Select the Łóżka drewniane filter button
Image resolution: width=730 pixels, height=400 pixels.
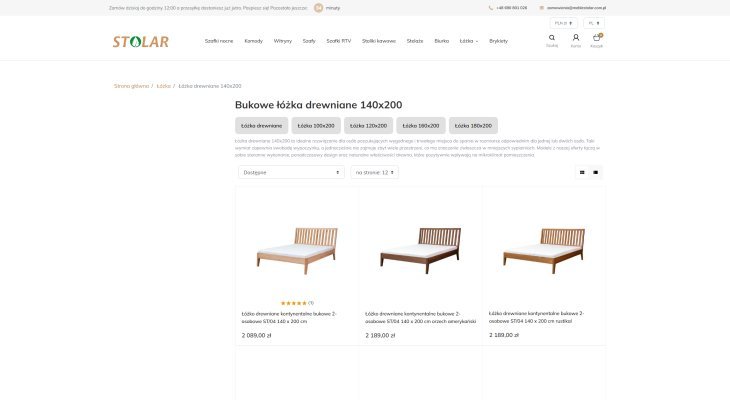[x=261, y=126]
